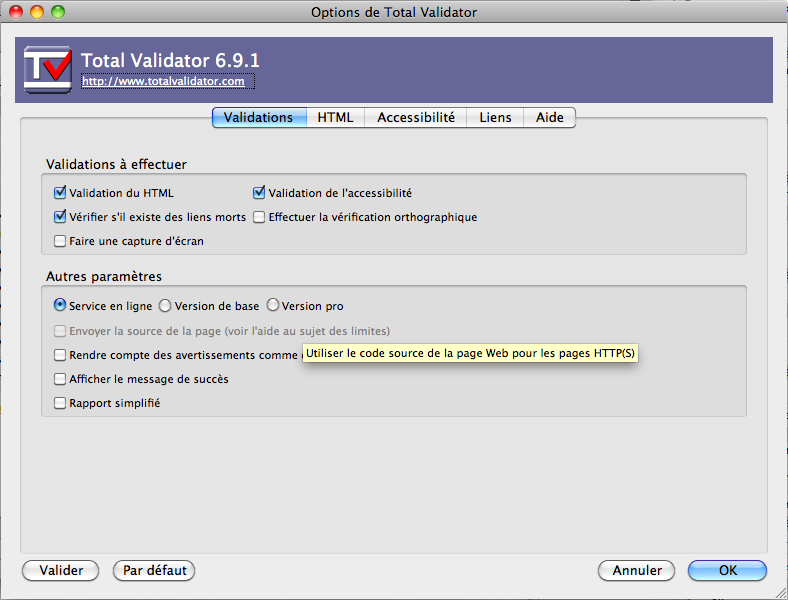Click the Validations à effectuer heading
Image resolution: width=788 pixels, height=600 pixels.
116,164
